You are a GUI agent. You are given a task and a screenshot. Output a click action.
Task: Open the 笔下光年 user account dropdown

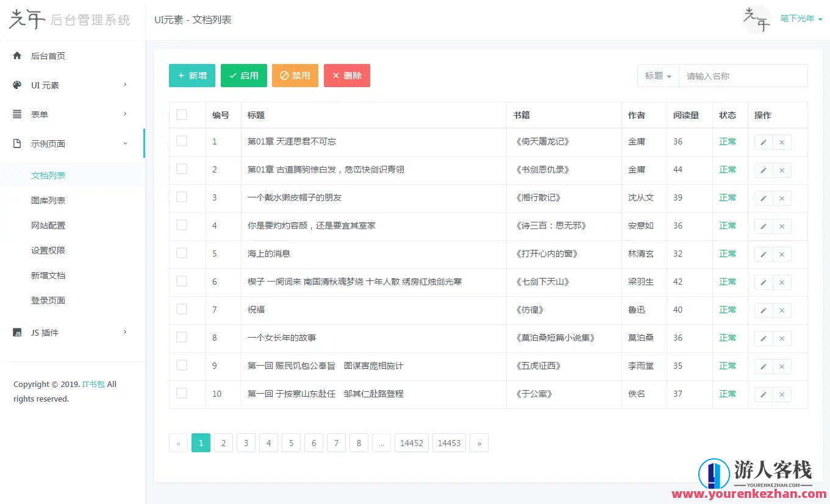[x=801, y=19]
